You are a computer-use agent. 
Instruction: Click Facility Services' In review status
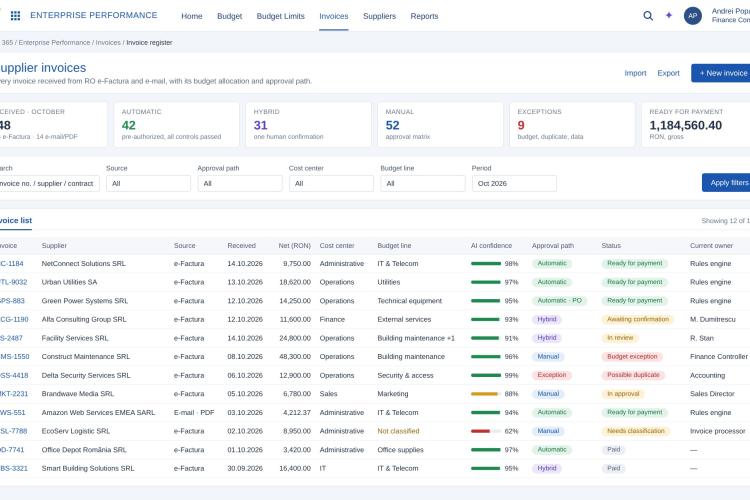[x=620, y=338]
